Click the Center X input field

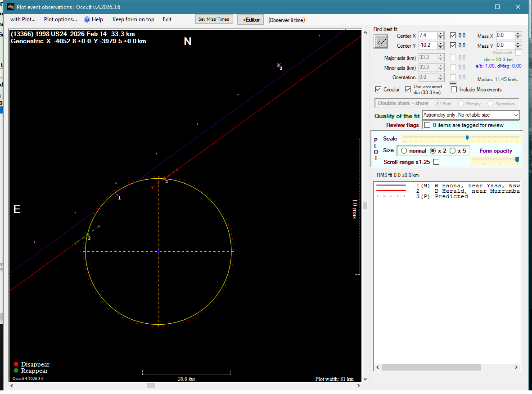point(427,36)
